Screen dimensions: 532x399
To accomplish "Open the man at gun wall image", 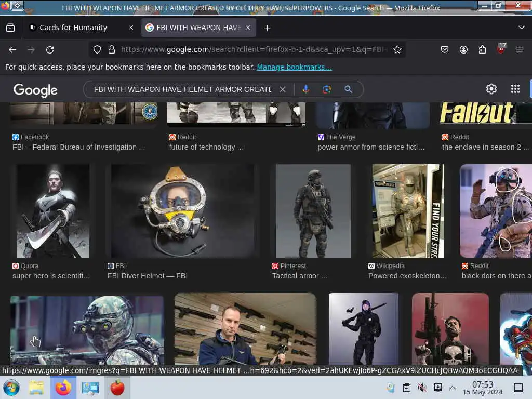I will 245,329.
